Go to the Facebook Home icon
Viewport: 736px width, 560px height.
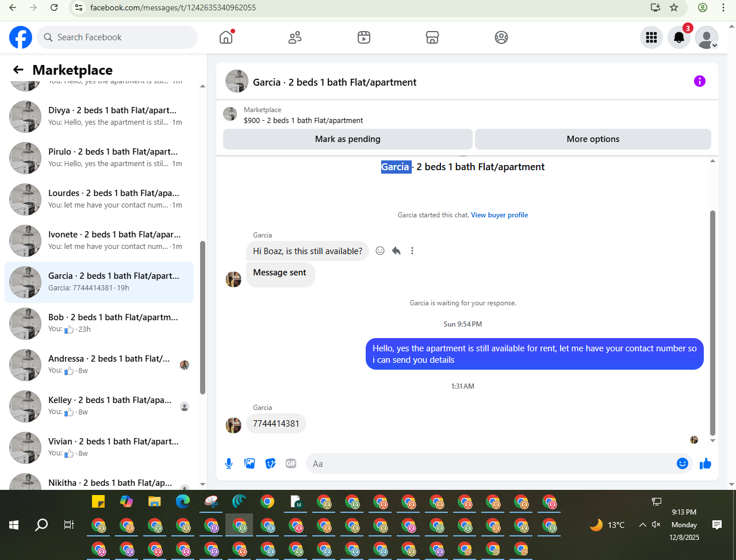226,37
